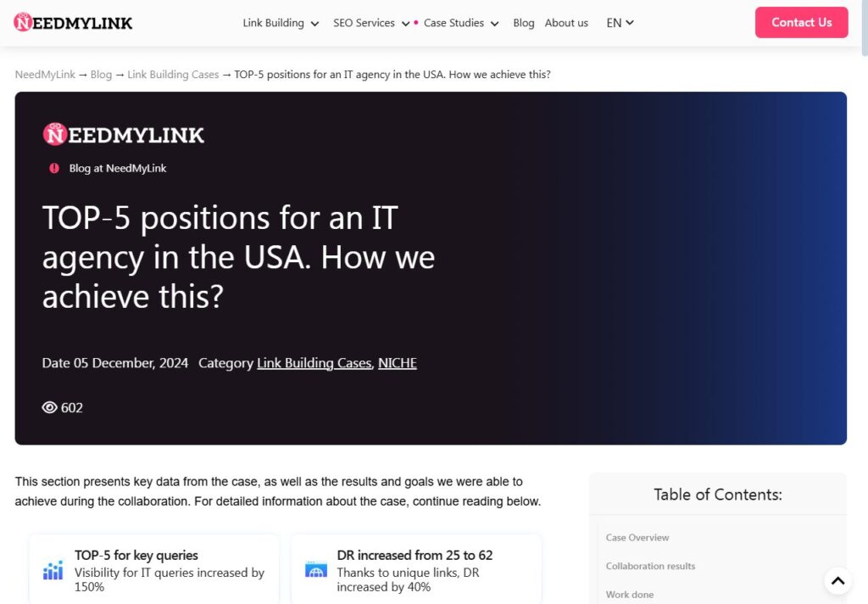Expand the Case Studies dropdown chevron
868x604 pixels.
[x=494, y=24]
